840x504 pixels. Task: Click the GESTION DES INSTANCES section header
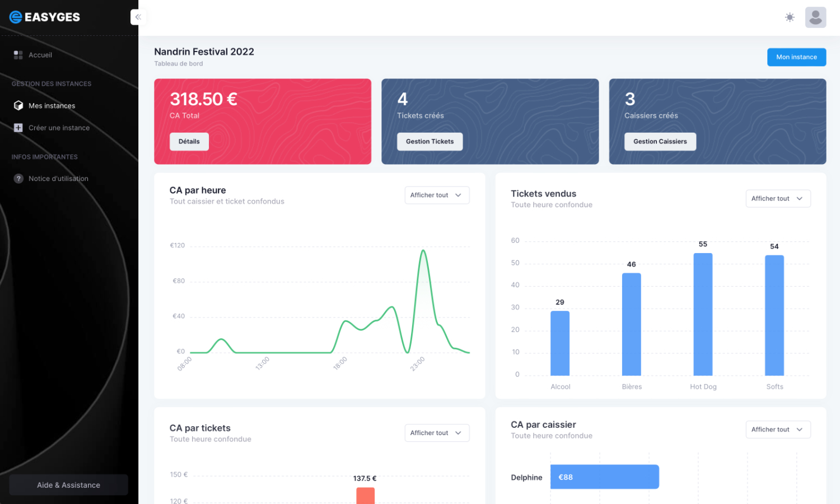coord(52,84)
